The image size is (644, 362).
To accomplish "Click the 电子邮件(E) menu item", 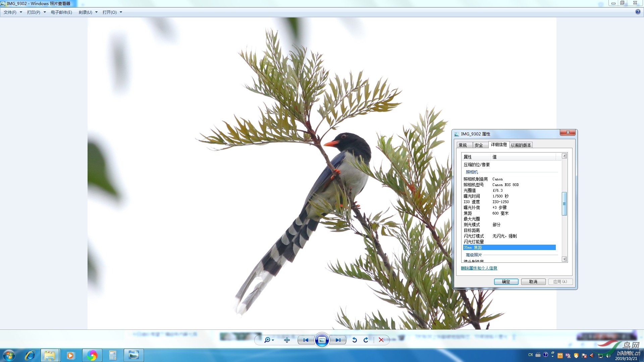I will [x=61, y=12].
